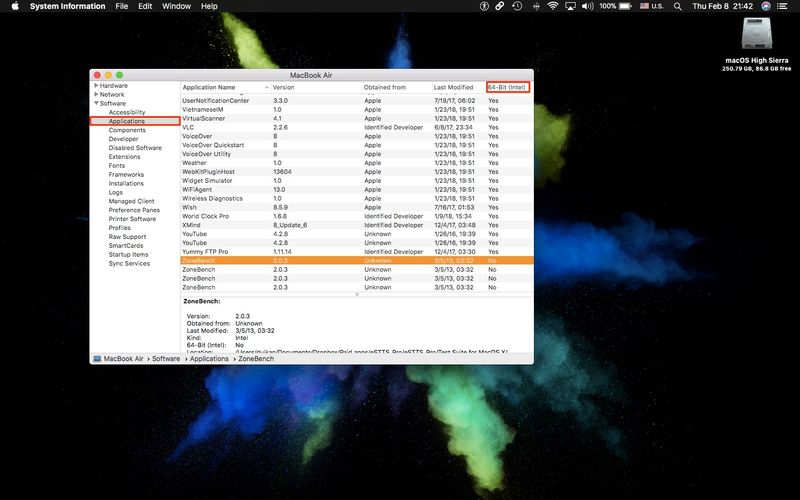Open the U.S. input source menu
800x500 pixels.
(652, 6)
